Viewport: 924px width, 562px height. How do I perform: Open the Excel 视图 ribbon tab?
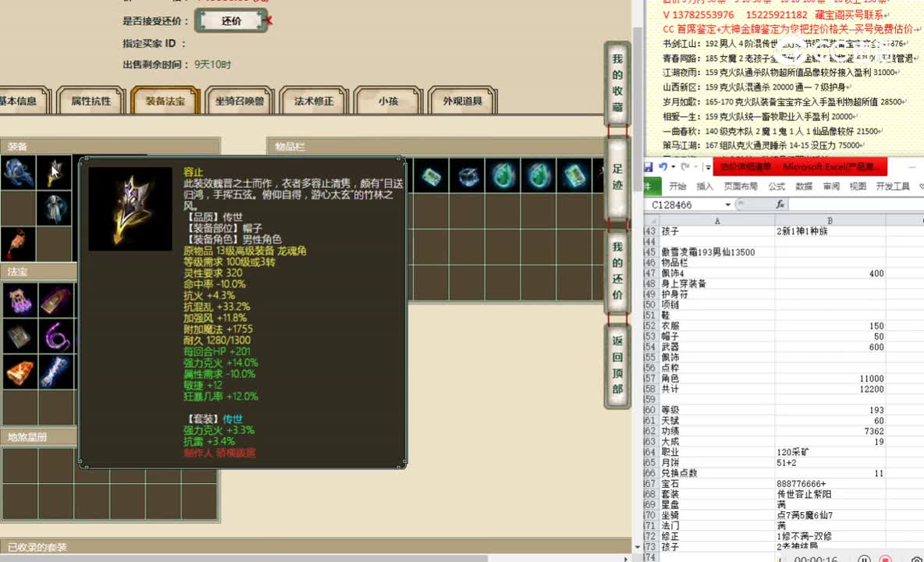[x=858, y=186]
